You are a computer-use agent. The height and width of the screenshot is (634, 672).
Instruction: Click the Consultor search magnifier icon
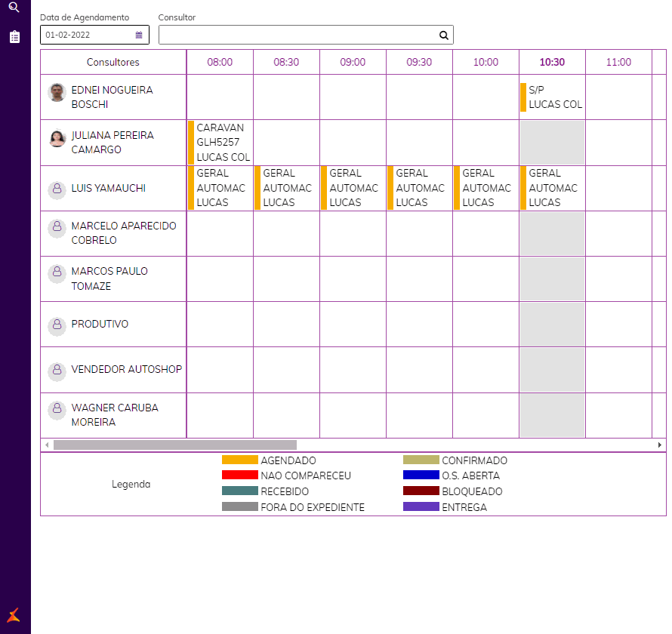443,35
